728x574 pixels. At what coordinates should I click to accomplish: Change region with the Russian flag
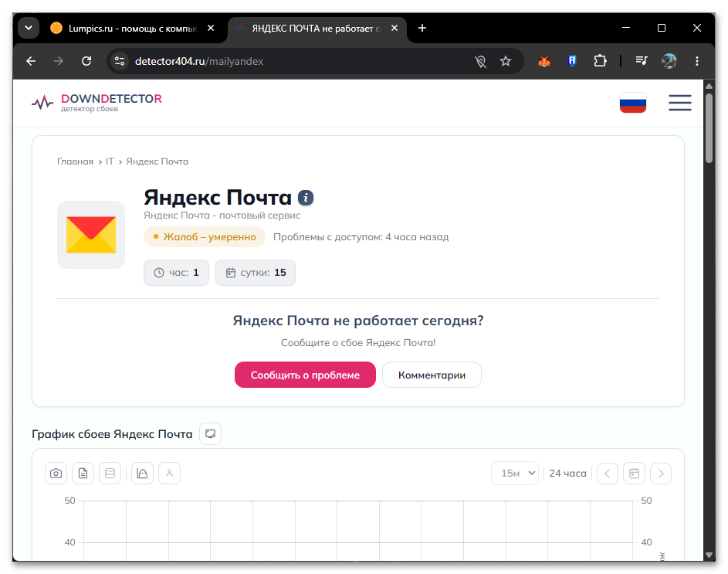point(633,103)
